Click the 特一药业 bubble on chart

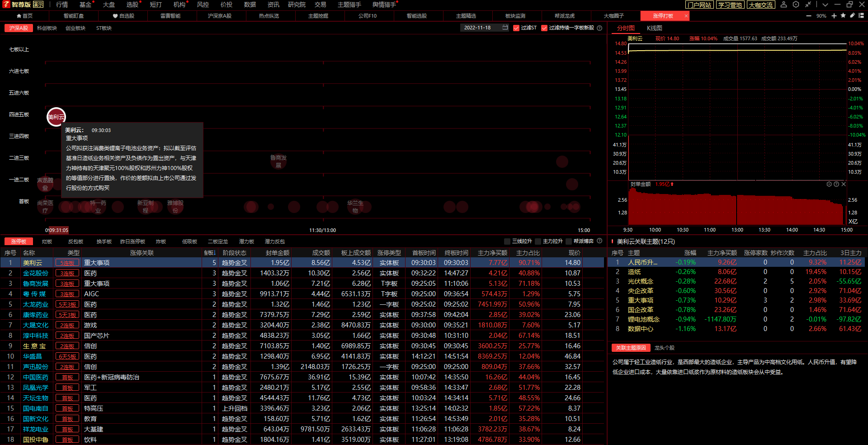(x=98, y=207)
